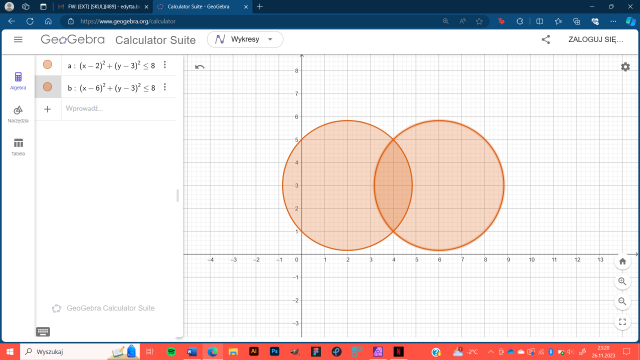The image size is (640, 360).
Task: Show the virtual keyboard
Action: click(43, 331)
